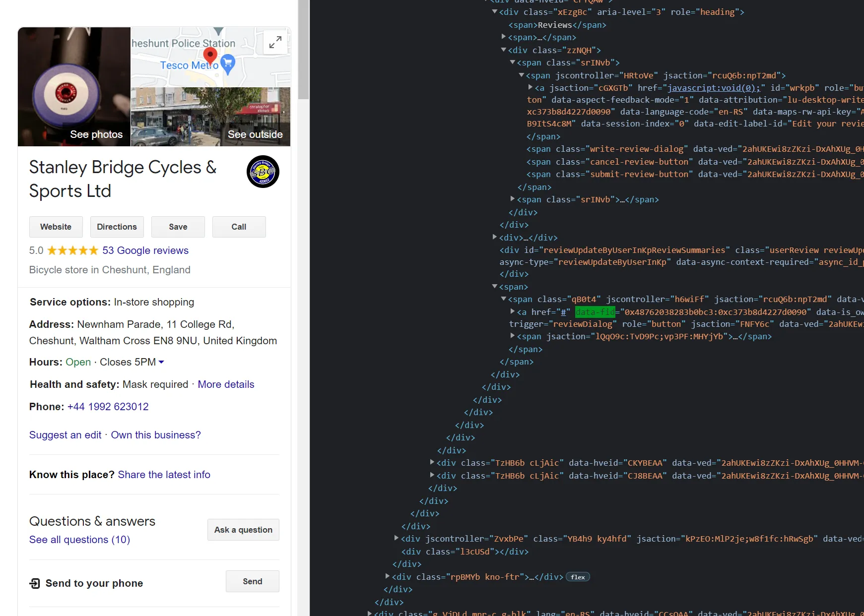This screenshot has width=864, height=616.
Task: Select span class write-review-dialog line
Action: click(x=695, y=149)
